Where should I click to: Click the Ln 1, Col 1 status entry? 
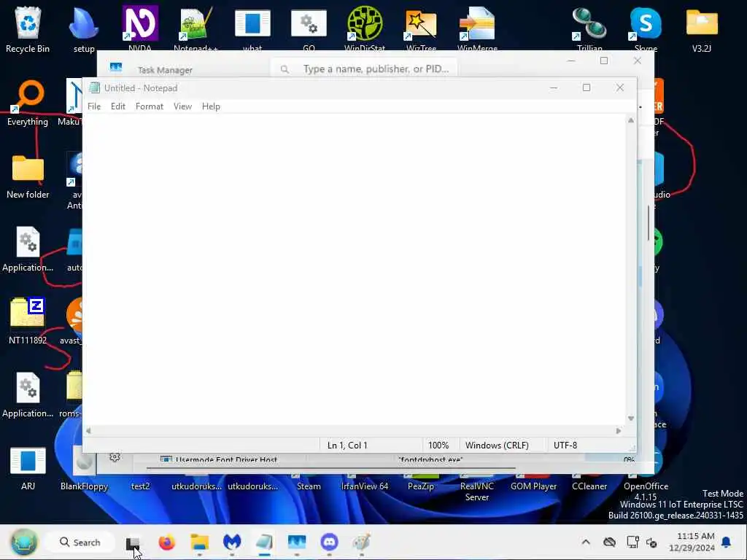tap(347, 446)
